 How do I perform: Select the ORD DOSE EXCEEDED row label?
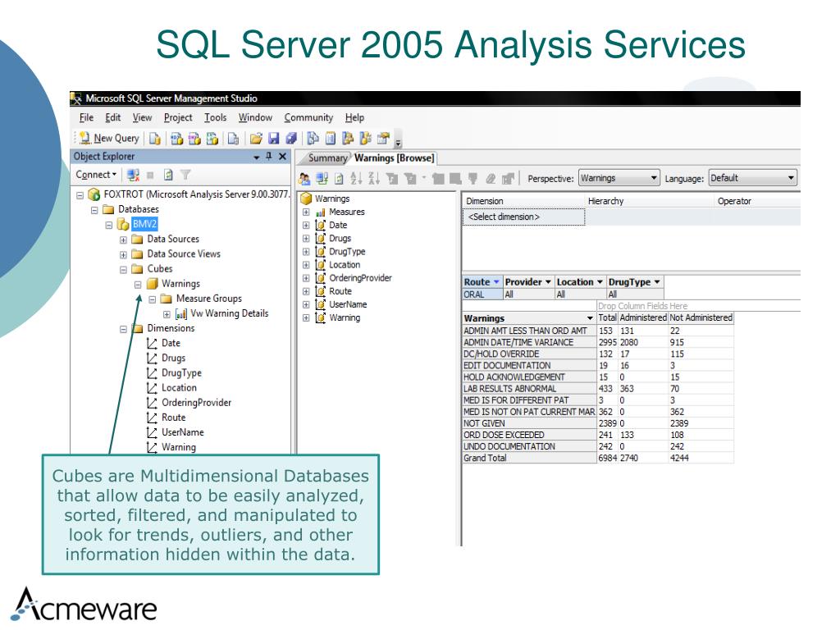tap(529, 435)
